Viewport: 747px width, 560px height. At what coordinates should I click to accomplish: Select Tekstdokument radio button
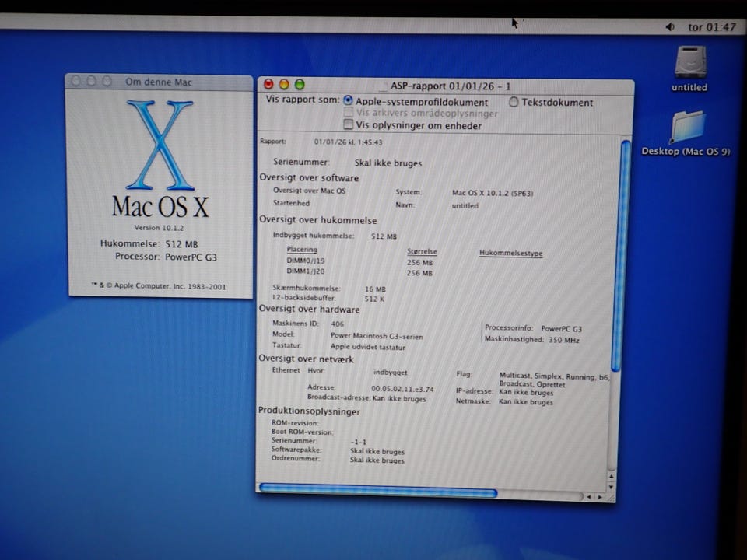point(513,101)
